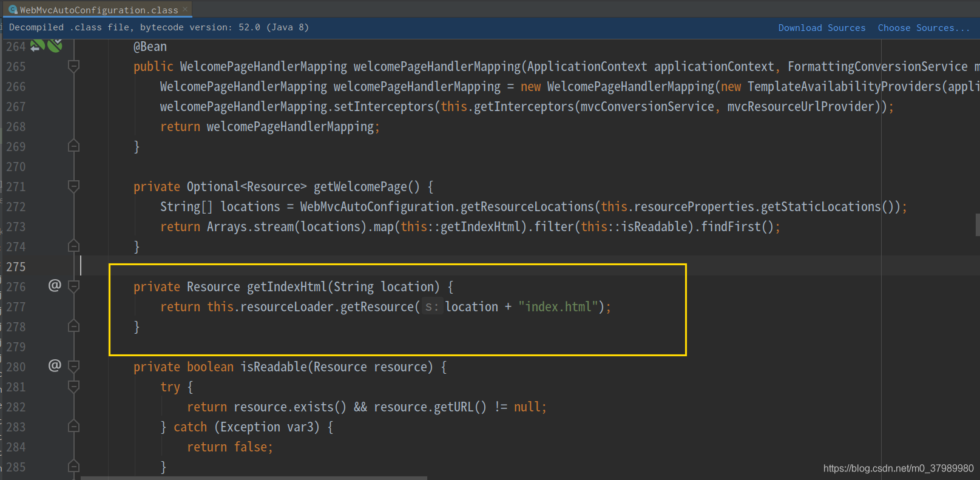Click the horizontal scrollbar at the editor bottom
The height and width of the screenshot is (480, 980).
pos(254,478)
